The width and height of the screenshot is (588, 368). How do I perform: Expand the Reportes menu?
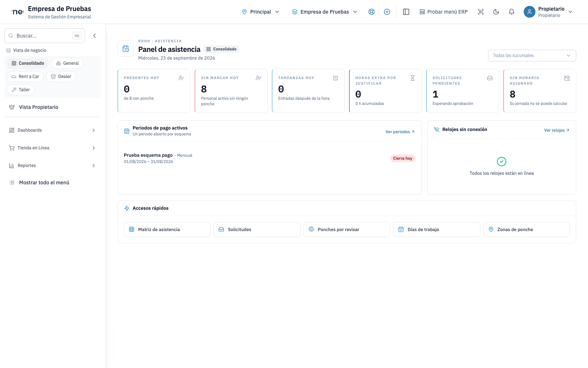(x=53, y=166)
